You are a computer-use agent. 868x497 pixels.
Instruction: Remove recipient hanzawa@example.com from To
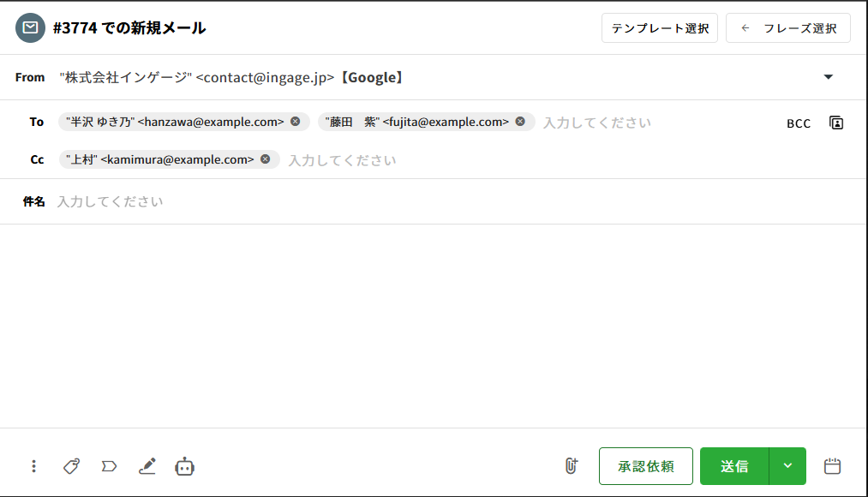(x=296, y=122)
